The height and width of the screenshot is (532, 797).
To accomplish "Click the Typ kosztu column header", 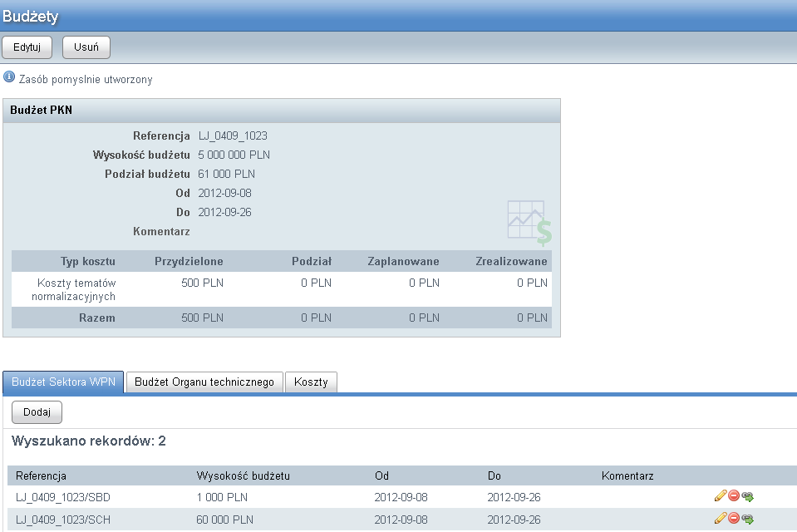I will coord(88,261).
